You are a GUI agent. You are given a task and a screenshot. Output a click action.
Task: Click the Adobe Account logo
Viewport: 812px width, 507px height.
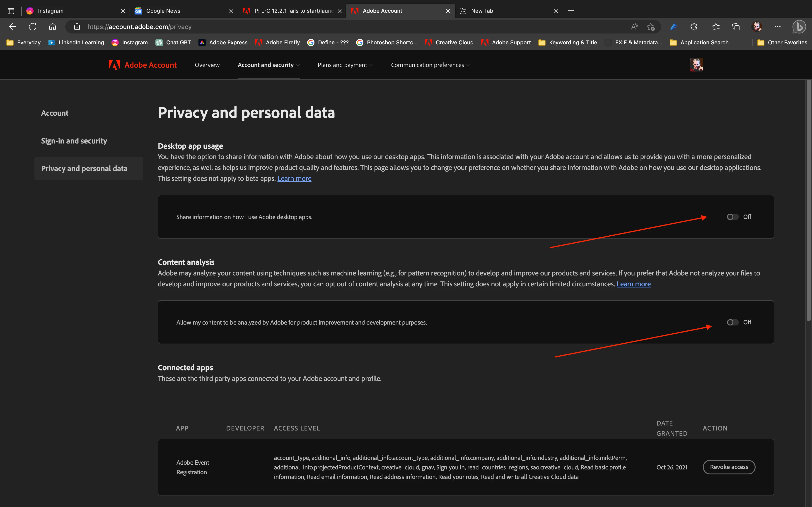(143, 65)
